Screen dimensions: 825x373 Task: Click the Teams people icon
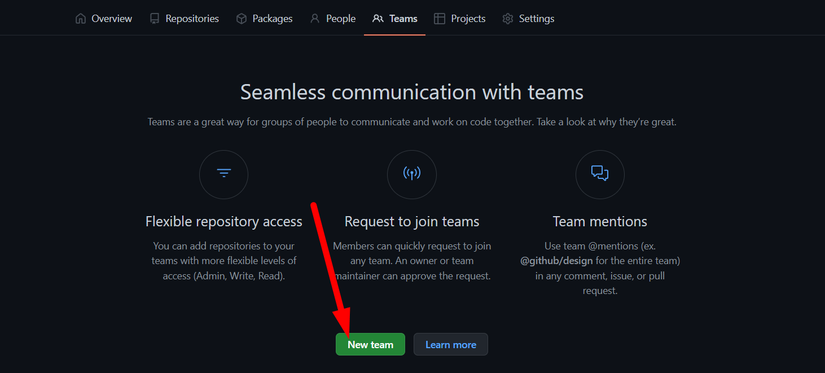point(378,18)
